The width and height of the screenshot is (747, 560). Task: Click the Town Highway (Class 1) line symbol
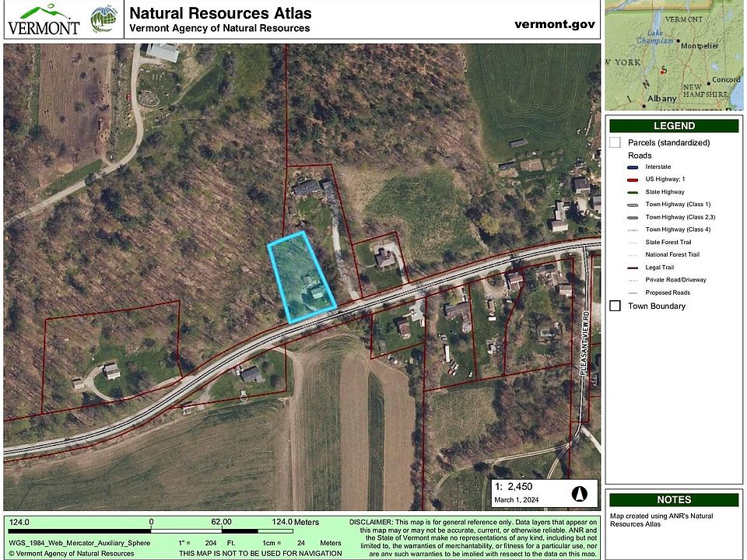click(x=633, y=205)
